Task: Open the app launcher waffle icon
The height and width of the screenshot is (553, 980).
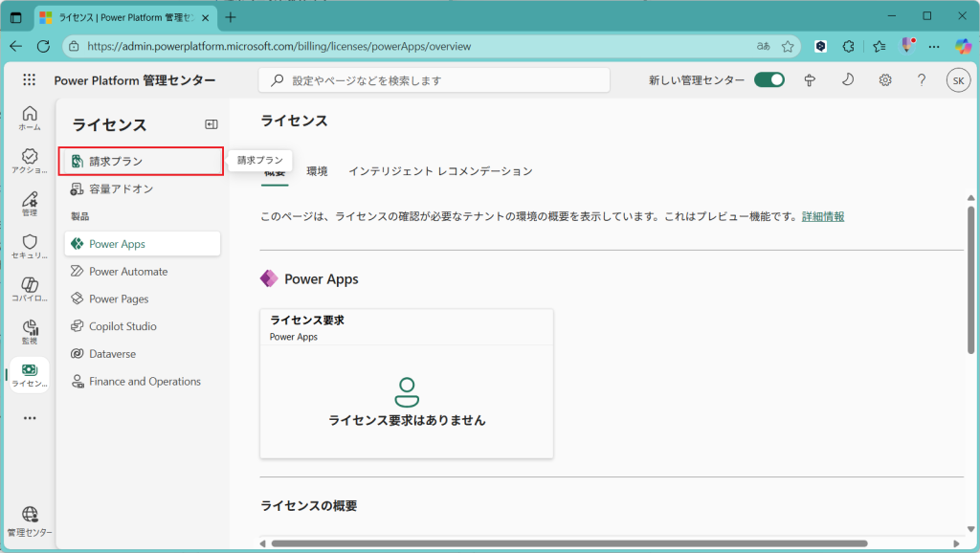Action: click(x=30, y=80)
